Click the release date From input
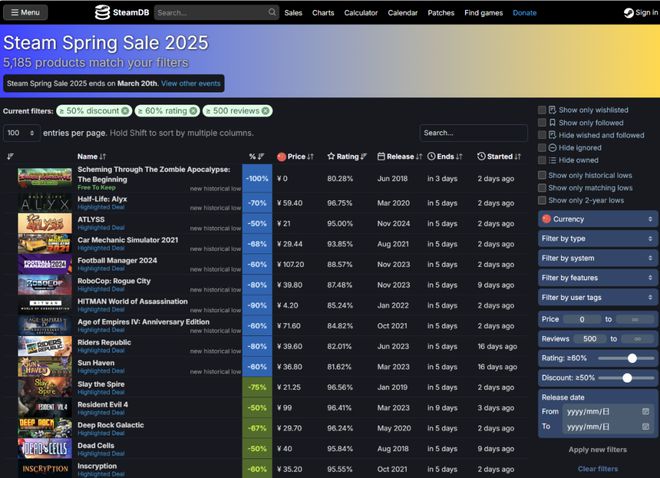660x478 pixels. point(608,412)
